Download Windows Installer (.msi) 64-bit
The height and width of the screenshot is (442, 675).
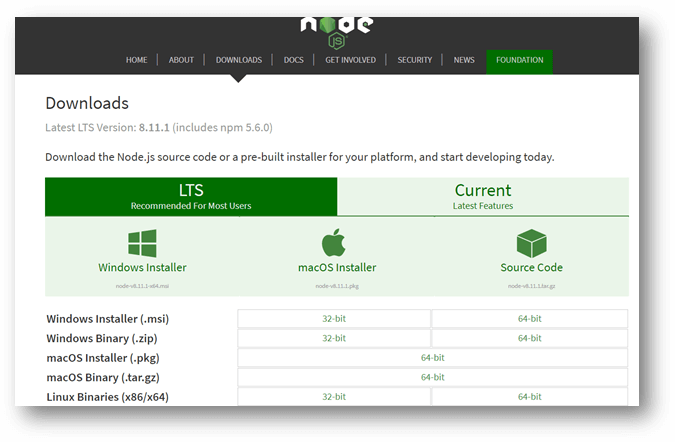[529, 319]
